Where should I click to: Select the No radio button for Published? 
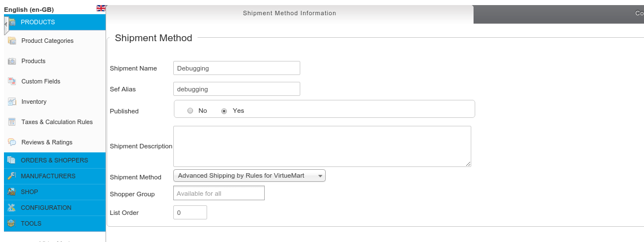tap(190, 111)
